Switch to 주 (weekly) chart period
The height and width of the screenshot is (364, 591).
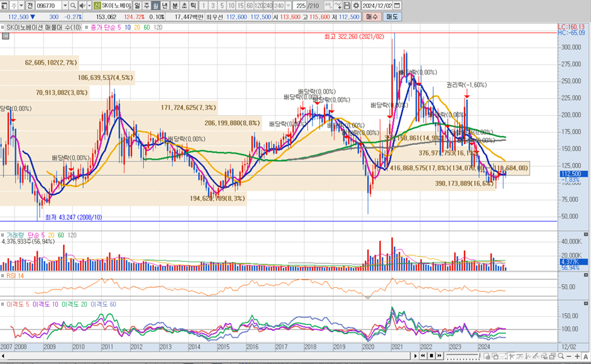(147, 6)
